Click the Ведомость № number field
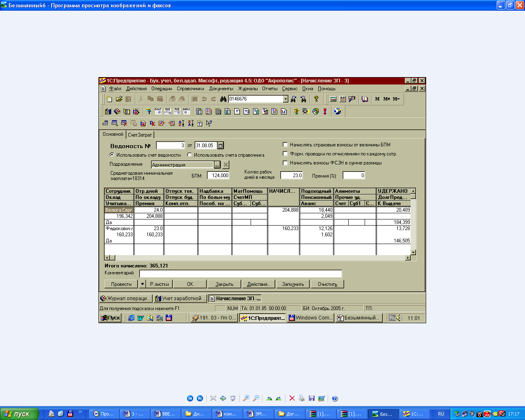Viewport: 525px width, 420px height. [x=171, y=146]
